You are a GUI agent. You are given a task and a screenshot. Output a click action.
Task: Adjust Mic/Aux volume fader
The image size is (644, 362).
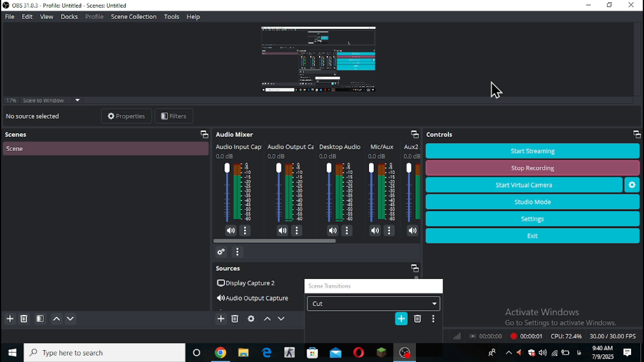[371, 168]
